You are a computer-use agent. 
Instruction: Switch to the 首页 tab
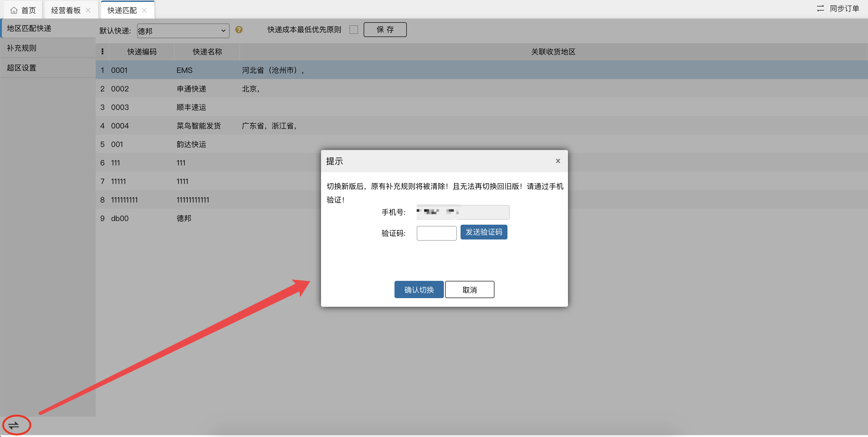click(23, 10)
